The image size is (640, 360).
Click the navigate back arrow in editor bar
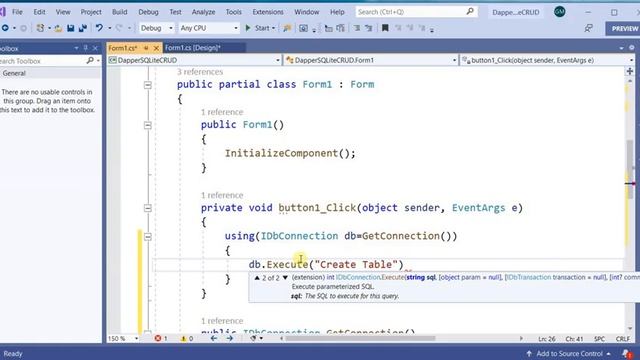(x=214, y=338)
